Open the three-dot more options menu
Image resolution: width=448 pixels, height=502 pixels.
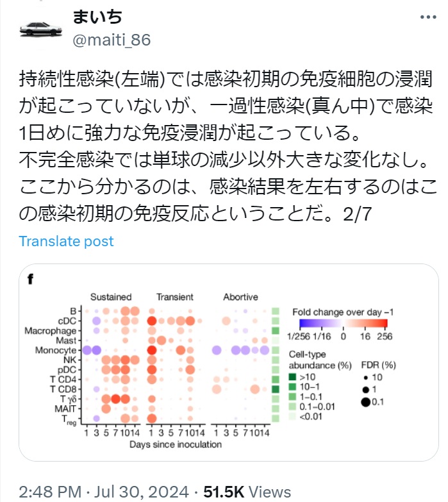click(424, 17)
